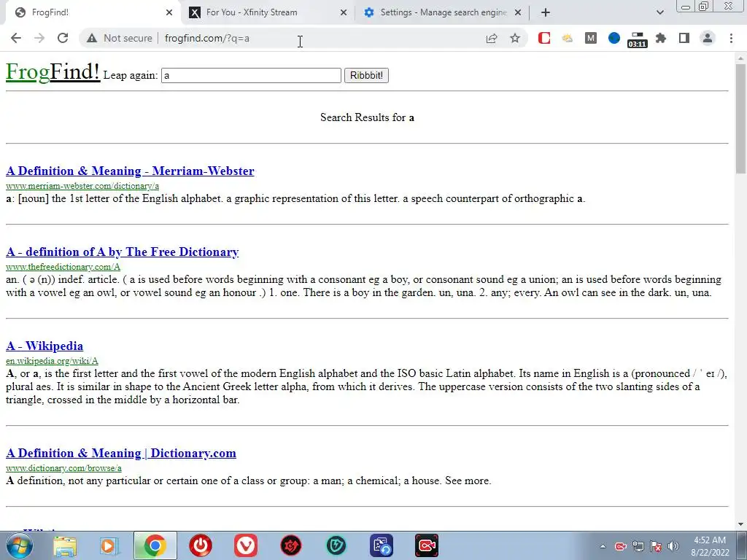Open the gray M extension icon
The height and width of the screenshot is (560, 747).
pyautogui.click(x=591, y=38)
